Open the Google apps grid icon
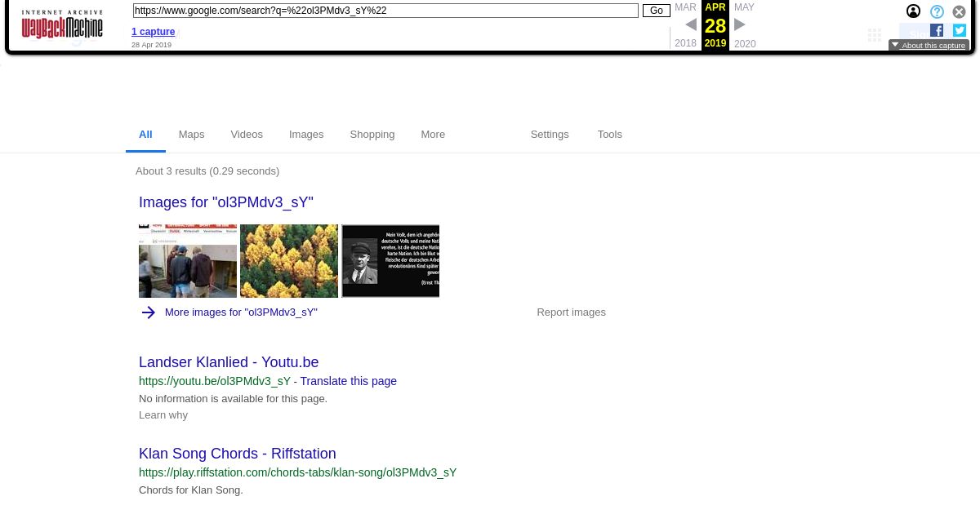This screenshot has width=980, height=514. point(875,35)
